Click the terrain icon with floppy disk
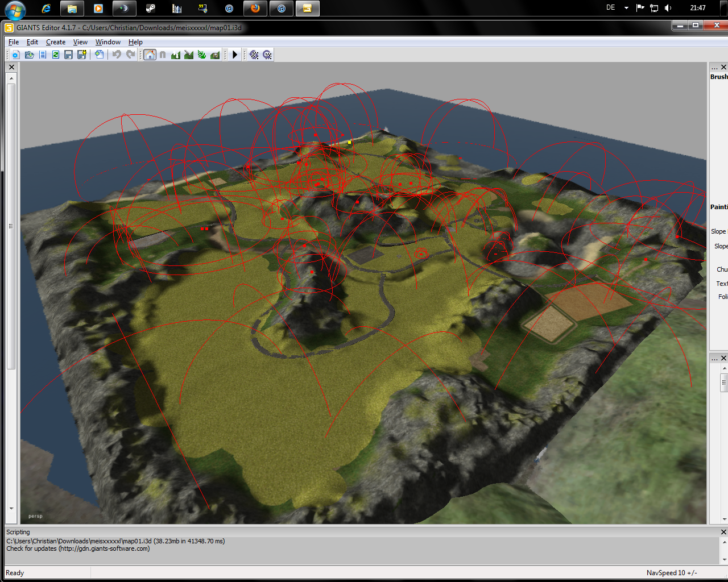 pyautogui.click(x=215, y=55)
